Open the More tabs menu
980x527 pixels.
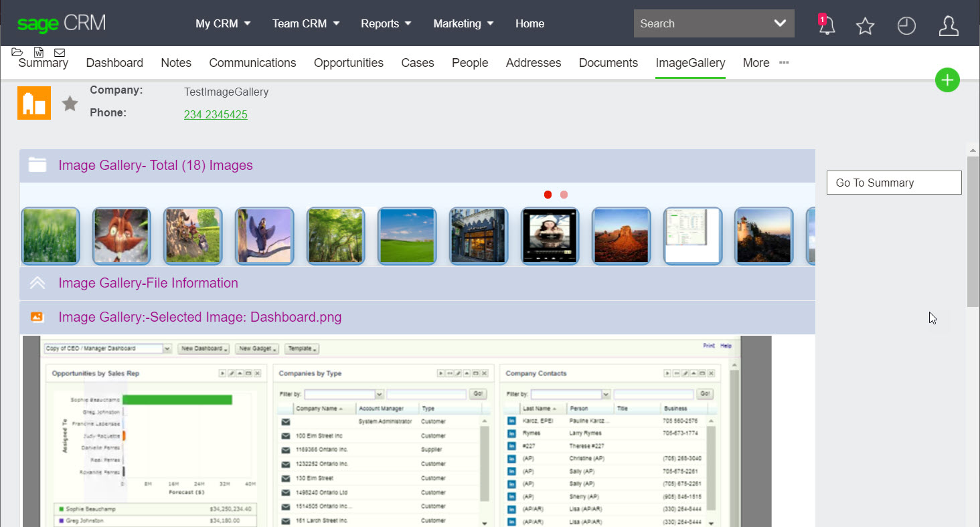tap(756, 63)
